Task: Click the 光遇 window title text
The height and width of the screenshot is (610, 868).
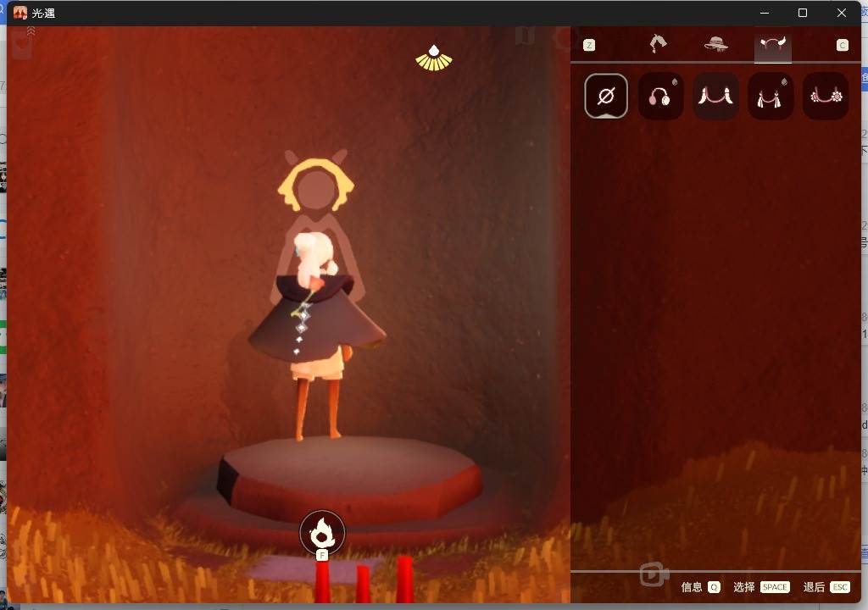Action: tap(43, 14)
